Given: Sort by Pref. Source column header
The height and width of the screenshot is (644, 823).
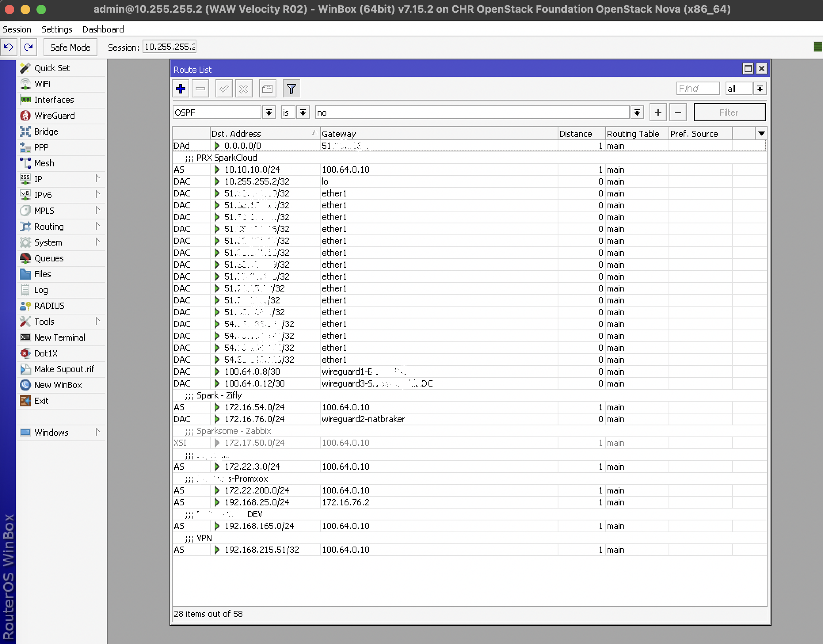Looking at the screenshot, I should (700, 133).
